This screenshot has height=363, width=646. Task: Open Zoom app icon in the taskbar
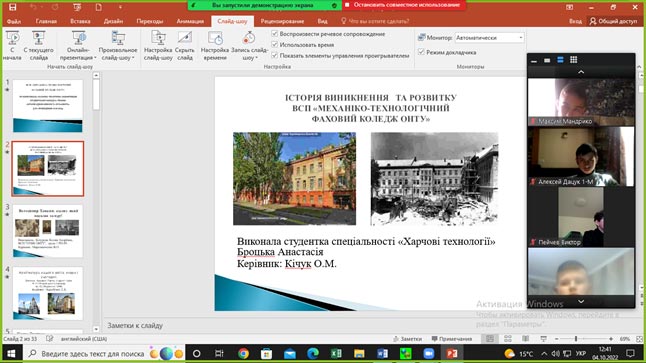(429, 354)
